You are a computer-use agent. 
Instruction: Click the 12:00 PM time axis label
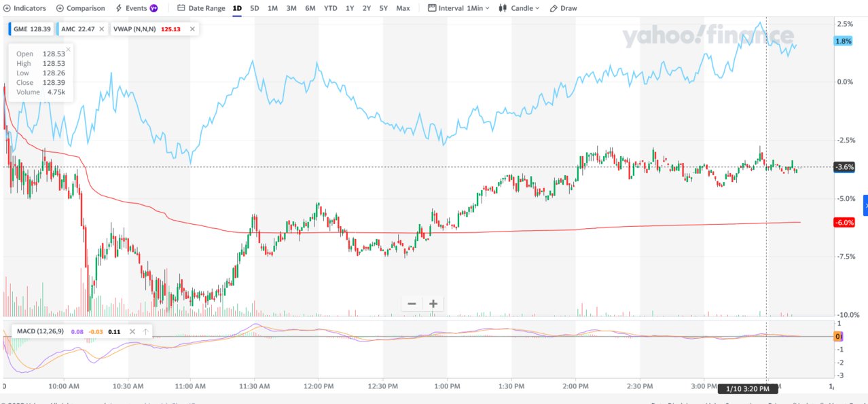tap(319, 386)
